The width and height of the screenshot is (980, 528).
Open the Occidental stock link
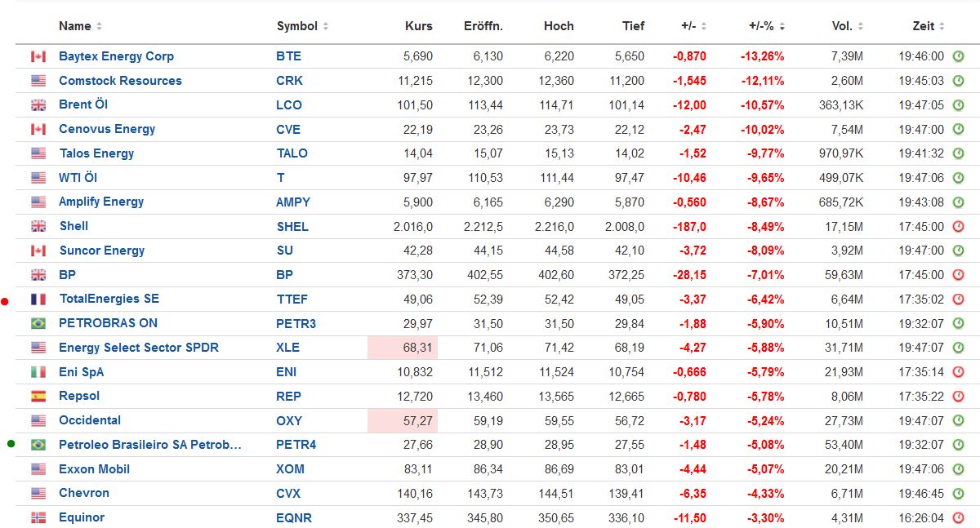90,420
